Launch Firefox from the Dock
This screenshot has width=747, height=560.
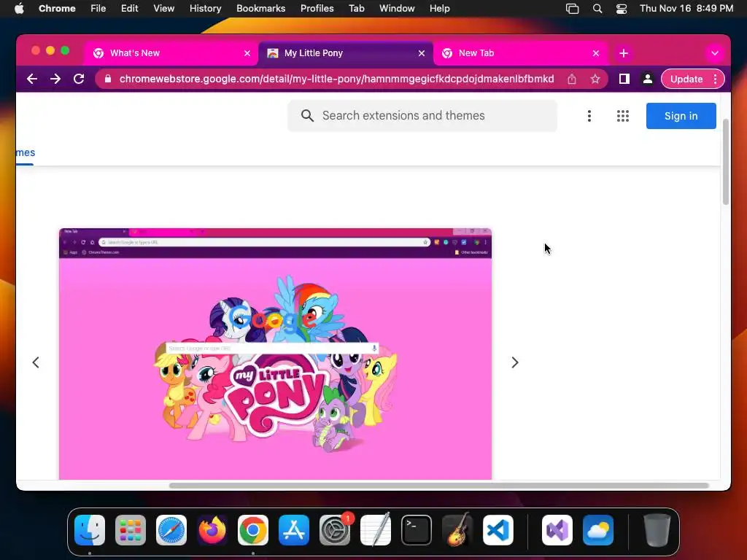coord(212,530)
